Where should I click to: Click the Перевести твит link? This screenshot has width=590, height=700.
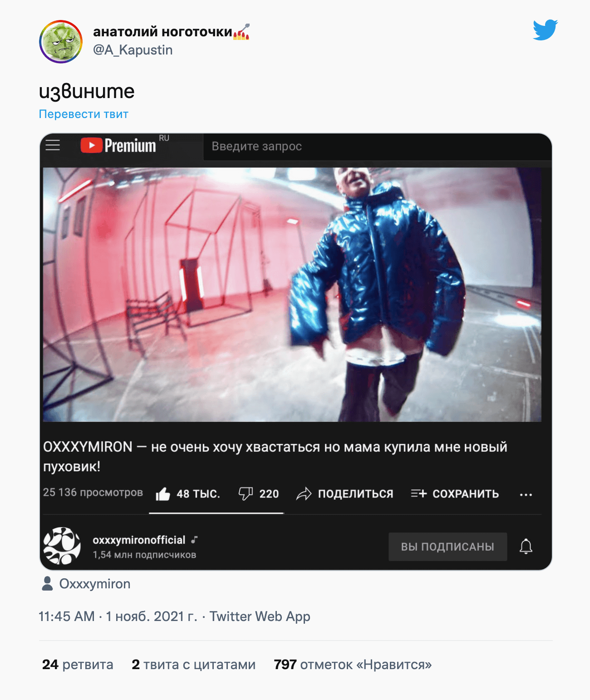point(84,114)
